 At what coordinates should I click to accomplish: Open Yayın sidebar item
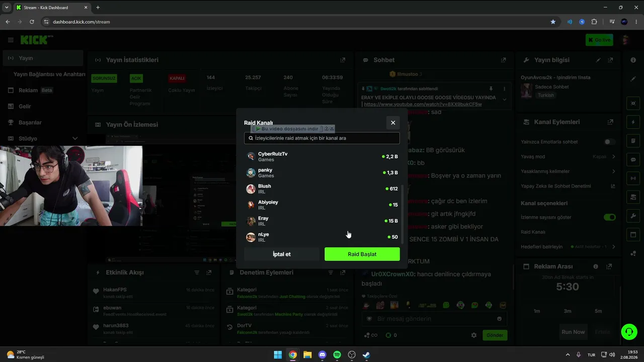[x=43, y=58]
